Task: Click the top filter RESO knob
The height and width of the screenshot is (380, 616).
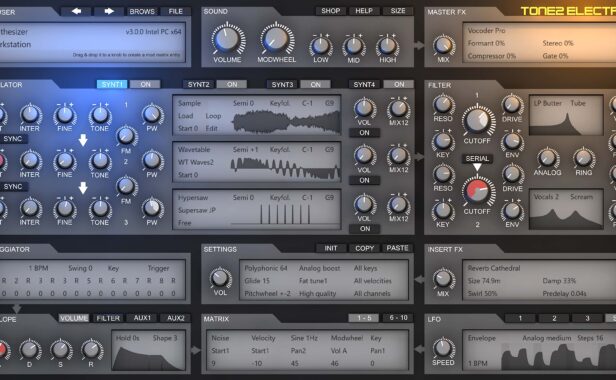Action: point(443,105)
